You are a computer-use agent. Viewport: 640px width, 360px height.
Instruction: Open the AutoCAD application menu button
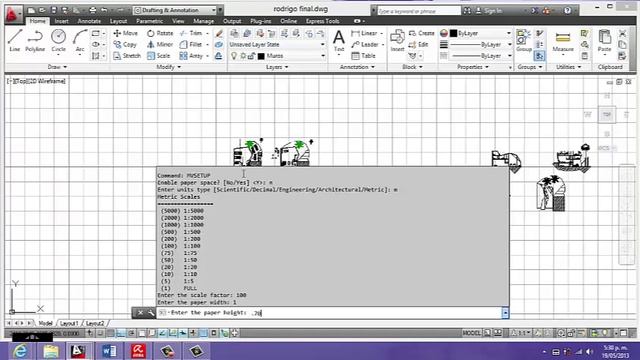point(13,15)
